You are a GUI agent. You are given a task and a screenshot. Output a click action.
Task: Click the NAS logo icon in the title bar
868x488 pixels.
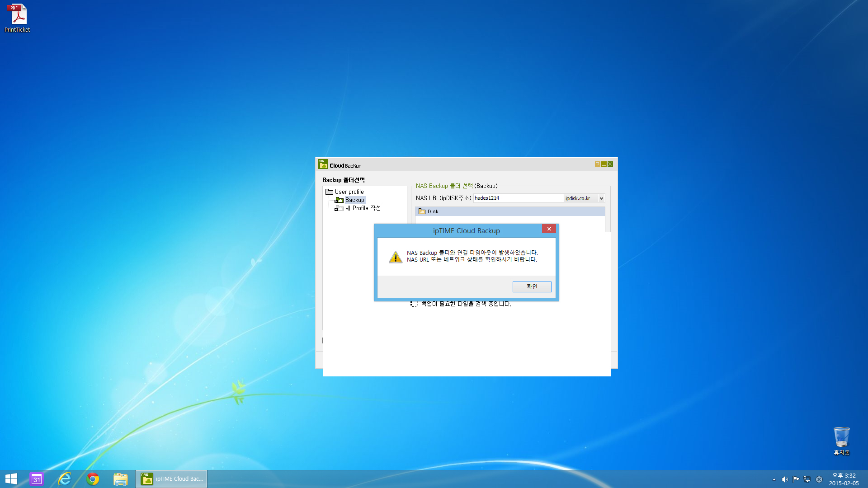click(x=322, y=164)
